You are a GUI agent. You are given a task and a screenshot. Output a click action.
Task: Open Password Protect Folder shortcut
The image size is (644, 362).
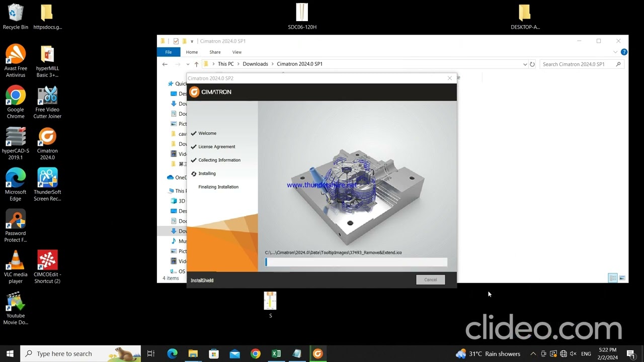pos(16,226)
